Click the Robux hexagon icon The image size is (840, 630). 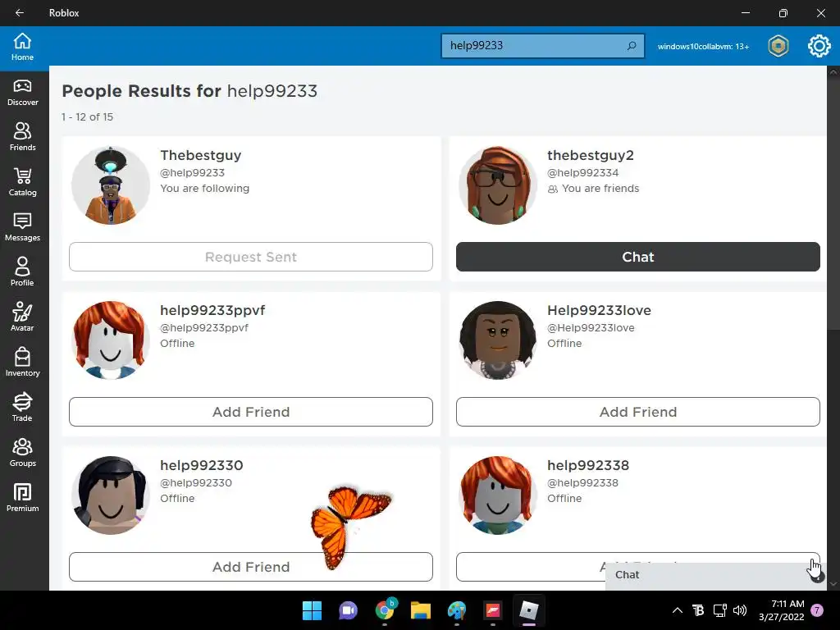pos(778,46)
